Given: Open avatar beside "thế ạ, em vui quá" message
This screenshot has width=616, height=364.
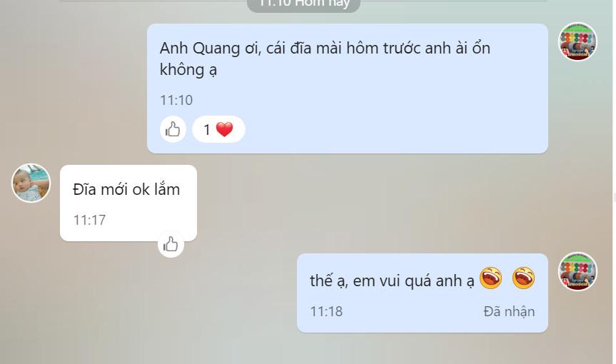Looking at the screenshot, I should (577, 271).
